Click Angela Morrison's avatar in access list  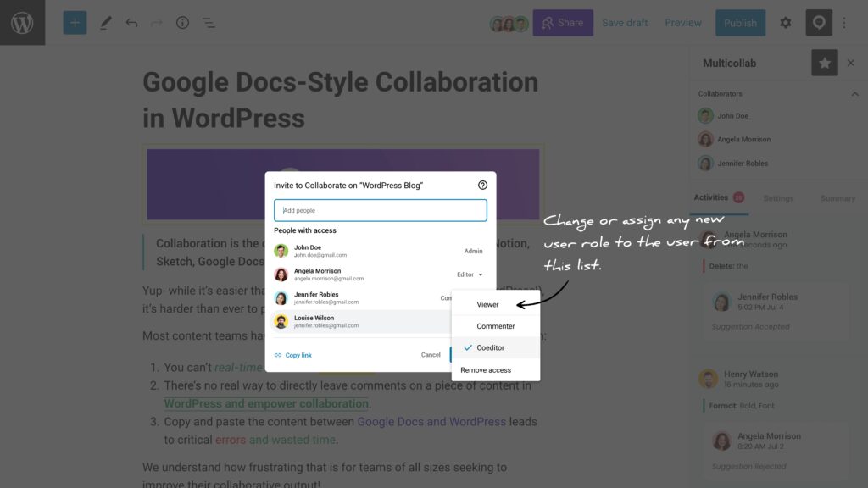click(x=281, y=274)
